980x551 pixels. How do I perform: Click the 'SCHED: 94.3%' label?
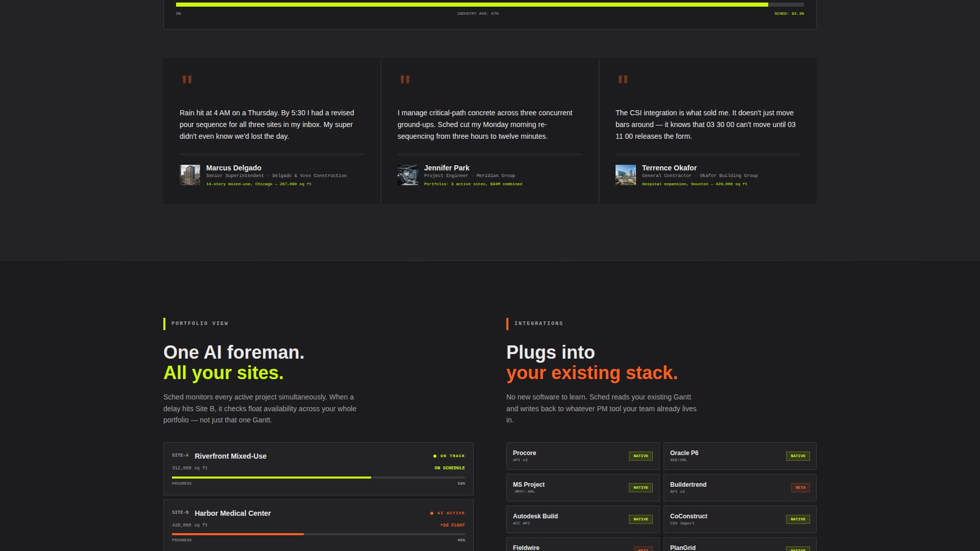click(789, 14)
